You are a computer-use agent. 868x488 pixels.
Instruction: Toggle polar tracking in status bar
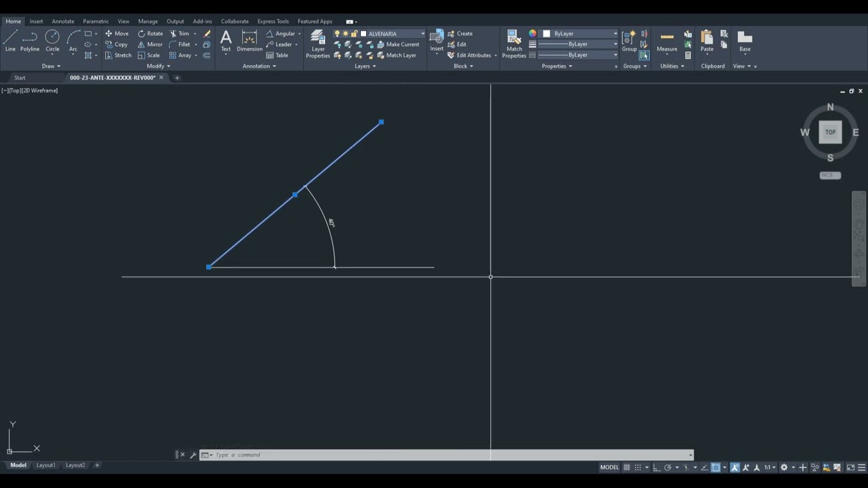click(668, 467)
